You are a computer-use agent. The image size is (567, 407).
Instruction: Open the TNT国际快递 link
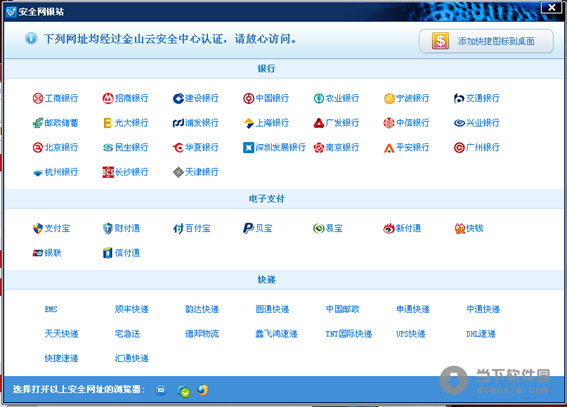[349, 334]
